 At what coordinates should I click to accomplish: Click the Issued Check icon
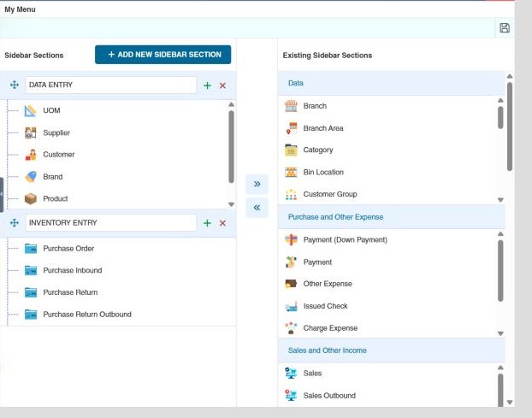pos(291,306)
